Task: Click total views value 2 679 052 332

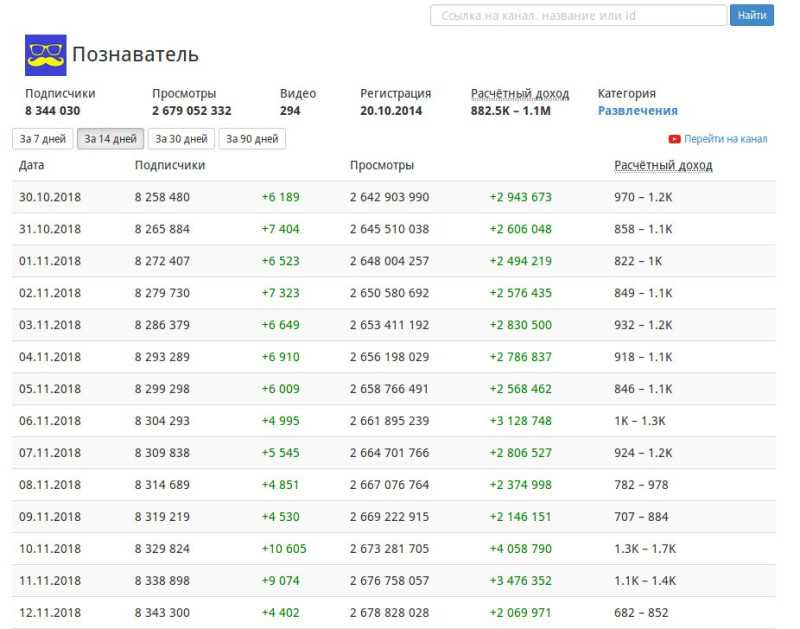Action: pos(191,111)
